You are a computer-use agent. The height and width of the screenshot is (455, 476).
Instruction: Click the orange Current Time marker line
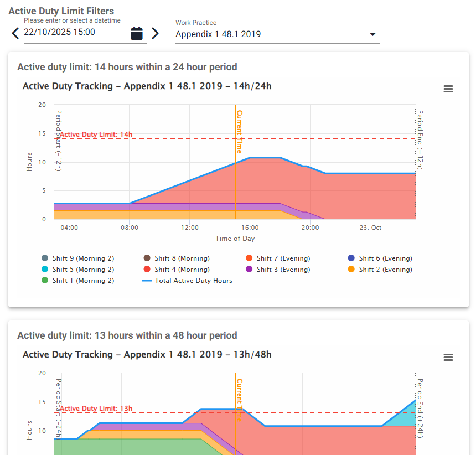coord(235,177)
